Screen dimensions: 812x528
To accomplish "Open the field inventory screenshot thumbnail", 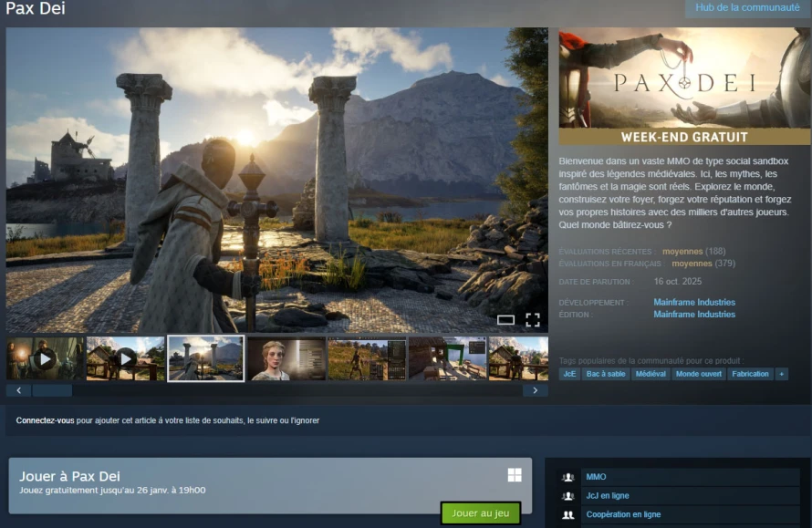I will click(367, 358).
